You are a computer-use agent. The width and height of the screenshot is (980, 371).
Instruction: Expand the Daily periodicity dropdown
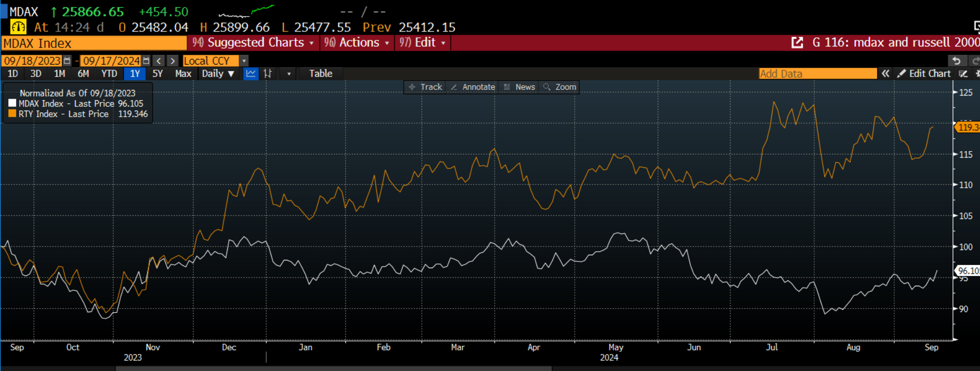(218, 73)
